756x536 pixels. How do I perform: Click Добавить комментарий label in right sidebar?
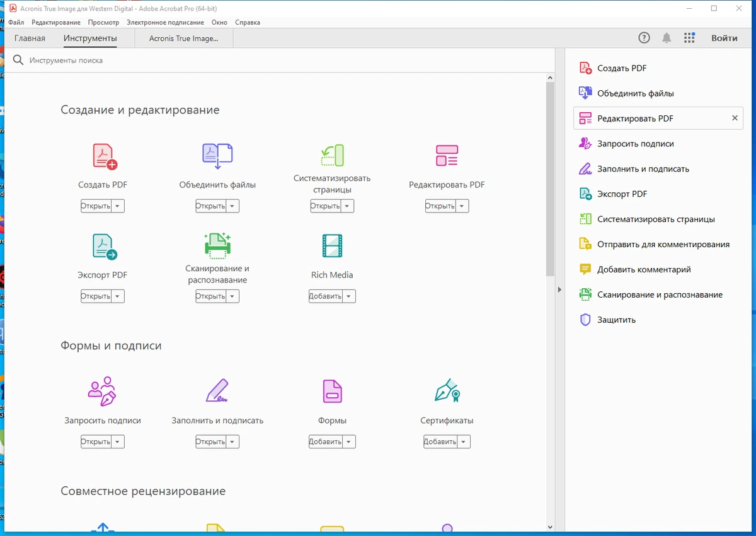[x=644, y=269]
